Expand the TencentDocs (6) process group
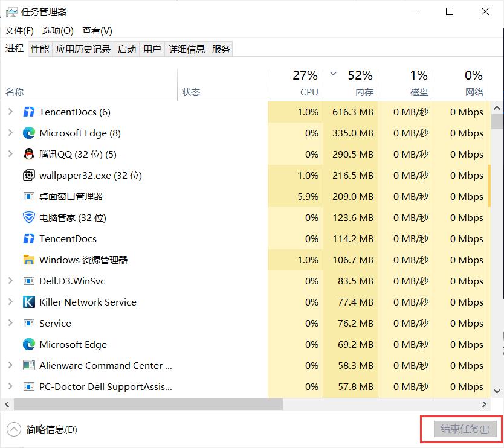Viewport: 504px width, 448px height. (x=11, y=112)
